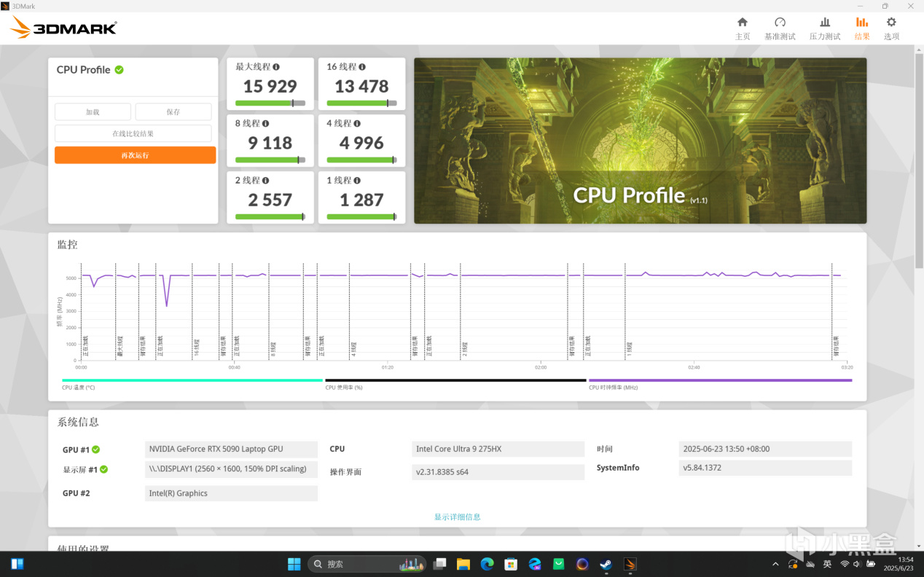924x577 pixels.
Task: Show hidden system tray icons
Action: click(x=775, y=564)
